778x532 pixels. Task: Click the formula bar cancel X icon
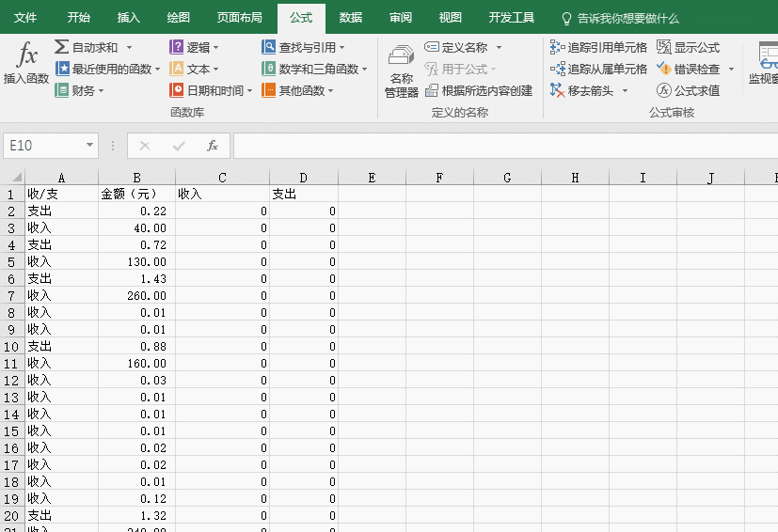[x=145, y=146]
